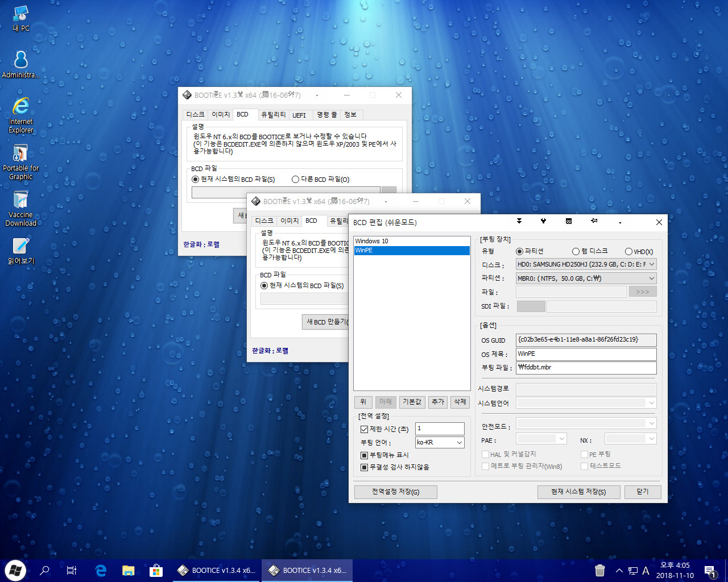The height and width of the screenshot is (582, 728).
Task: Open the 읽어보기 desktop file
Action: click(21, 251)
